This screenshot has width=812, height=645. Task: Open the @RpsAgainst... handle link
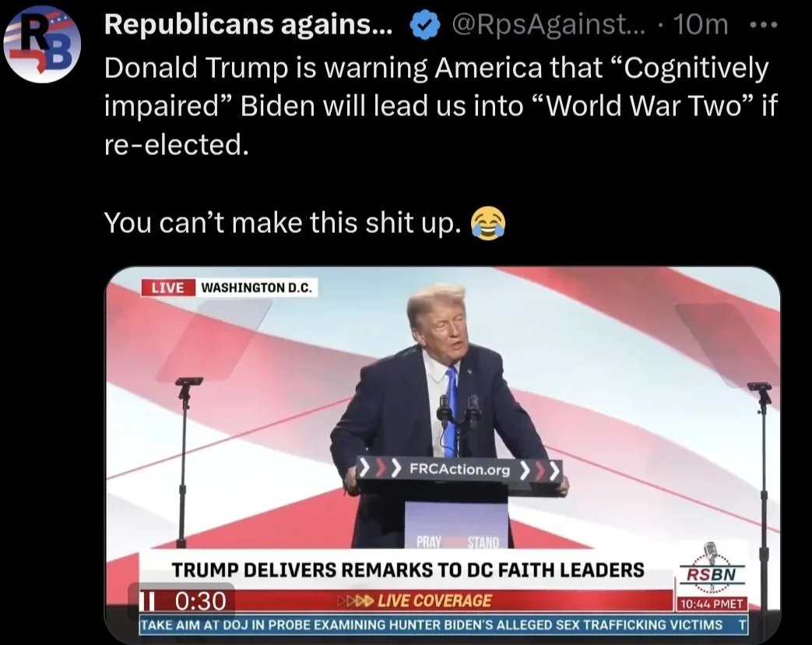(549, 24)
